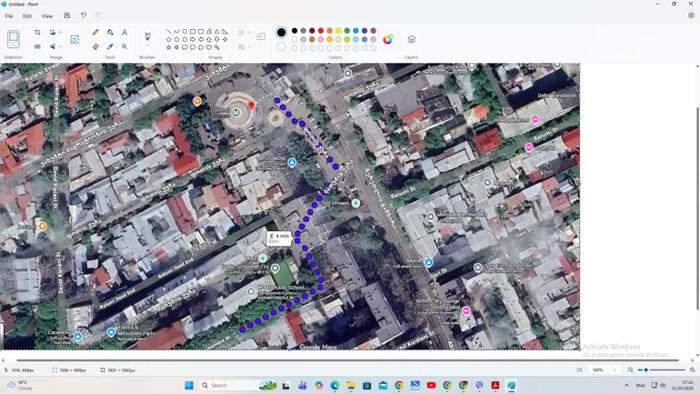The height and width of the screenshot is (394, 700).
Task: Open the View menu
Action: pyautogui.click(x=47, y=16)
